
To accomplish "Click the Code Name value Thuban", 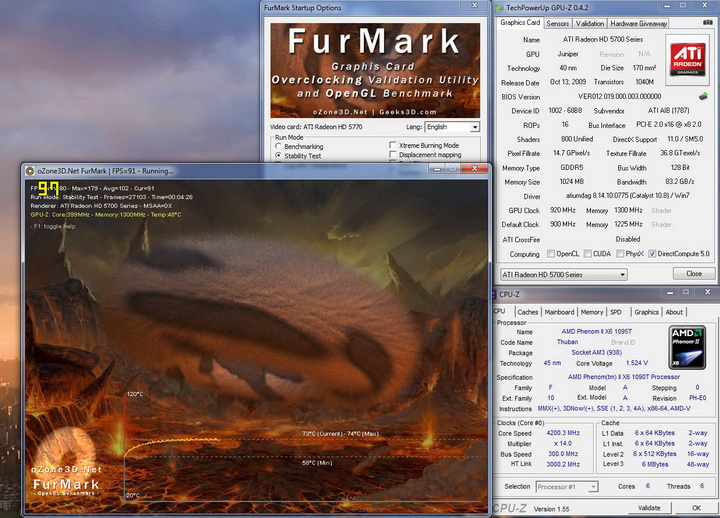I will pos(567,342).
